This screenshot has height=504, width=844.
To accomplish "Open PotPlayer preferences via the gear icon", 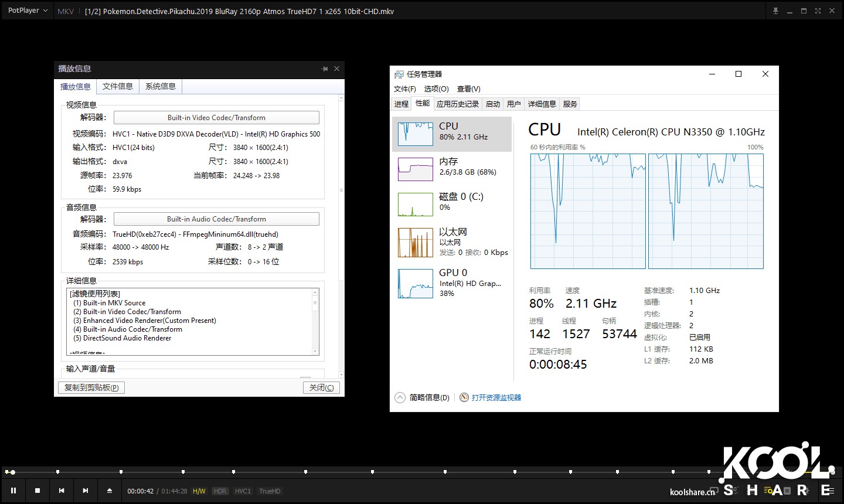I will 808,491.
